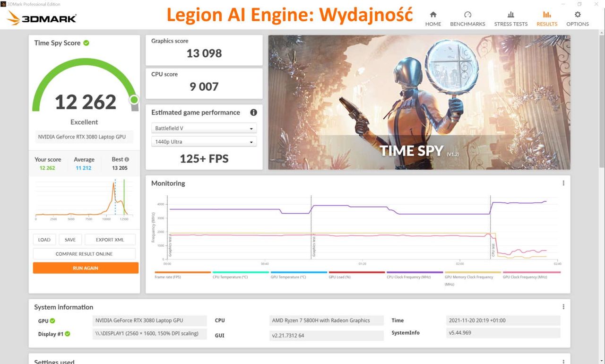The height and width of the screenshot is (364, 605).
Task: Click the Time value 2021-11-20 20:19
Action: 503,321
